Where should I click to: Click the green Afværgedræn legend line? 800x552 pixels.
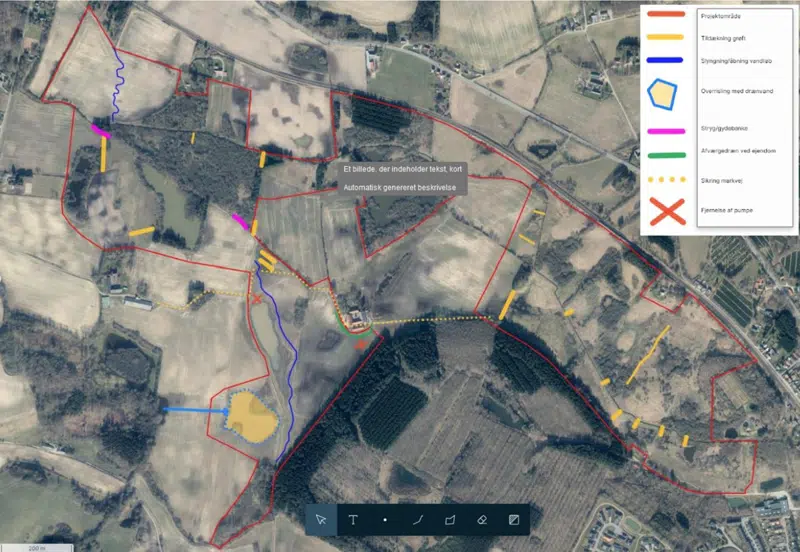(x=666, y=155)
